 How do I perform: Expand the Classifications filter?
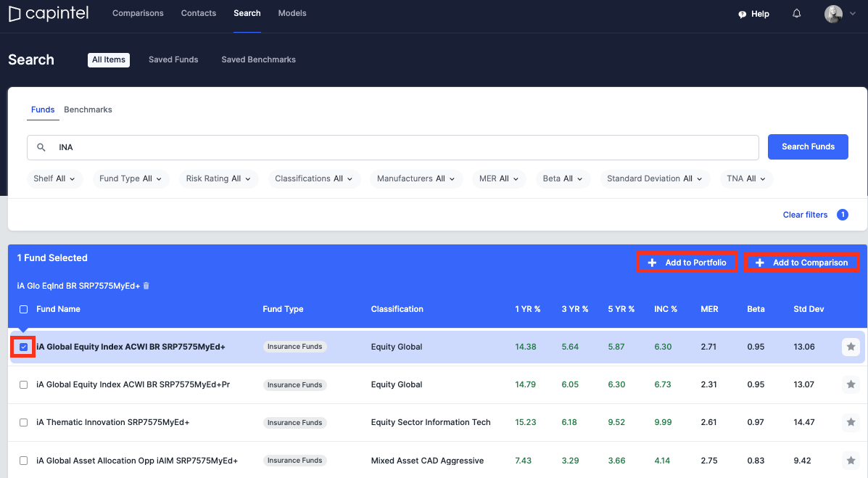[x=314, y=178]
